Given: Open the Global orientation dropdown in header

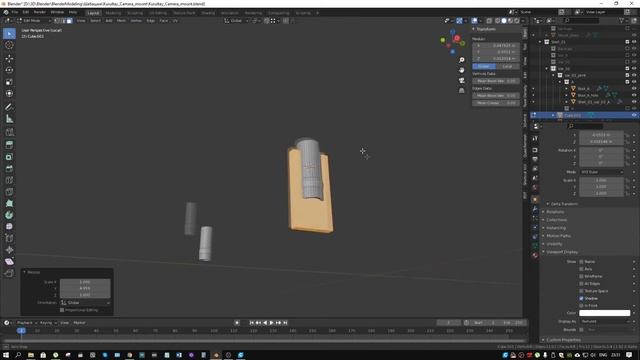Looking at the screenshot, I should (x=236, y=20).
